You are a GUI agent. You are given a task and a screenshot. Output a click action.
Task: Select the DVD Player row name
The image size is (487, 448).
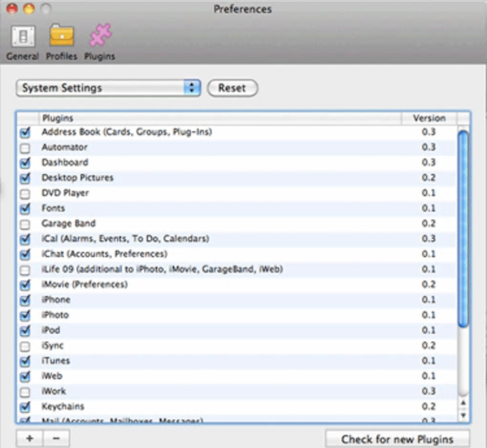pos(65,193)
